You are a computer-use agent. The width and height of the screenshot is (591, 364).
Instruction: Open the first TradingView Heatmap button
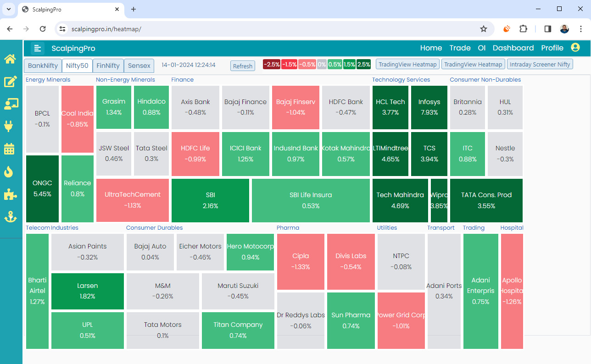407,64
